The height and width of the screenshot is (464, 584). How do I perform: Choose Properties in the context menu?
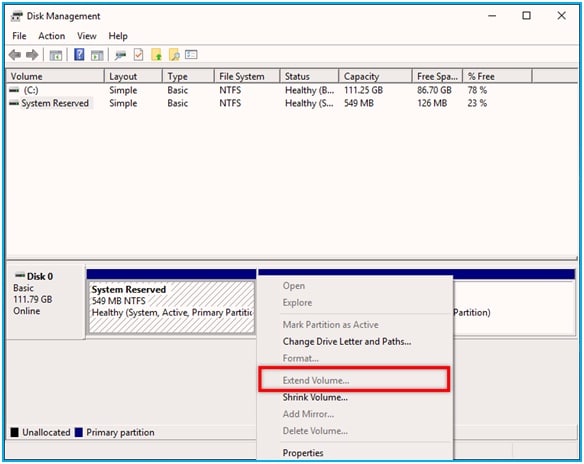[303, 453]
